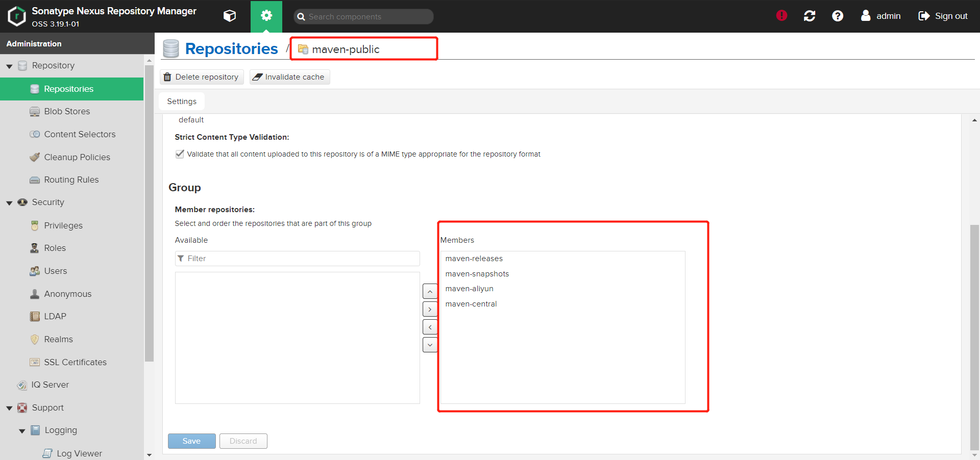This screenshot has height=460, width=980.
Task: Click the Discard button
Action: [x=243, y=441]
